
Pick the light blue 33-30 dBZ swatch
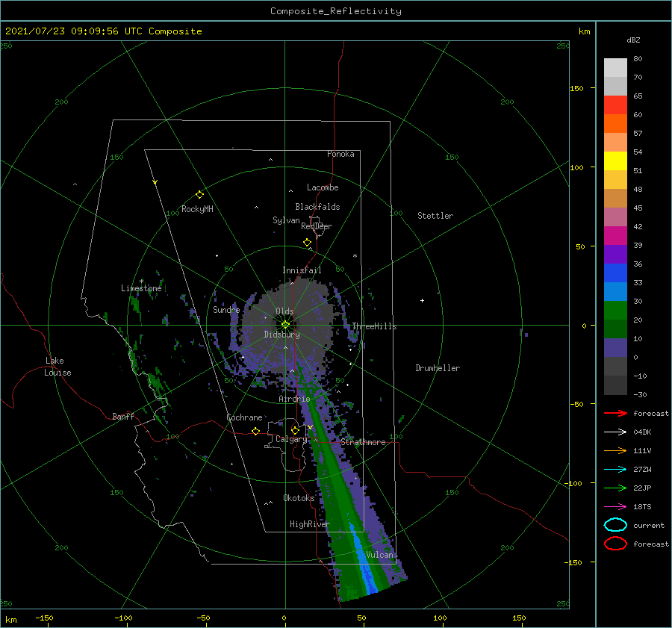tap(615, 291)
